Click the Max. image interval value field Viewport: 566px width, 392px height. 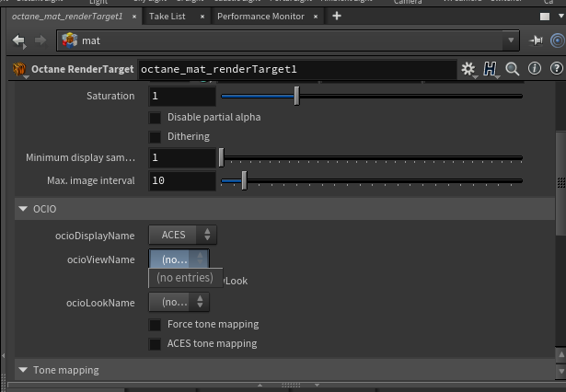[182, 180]
